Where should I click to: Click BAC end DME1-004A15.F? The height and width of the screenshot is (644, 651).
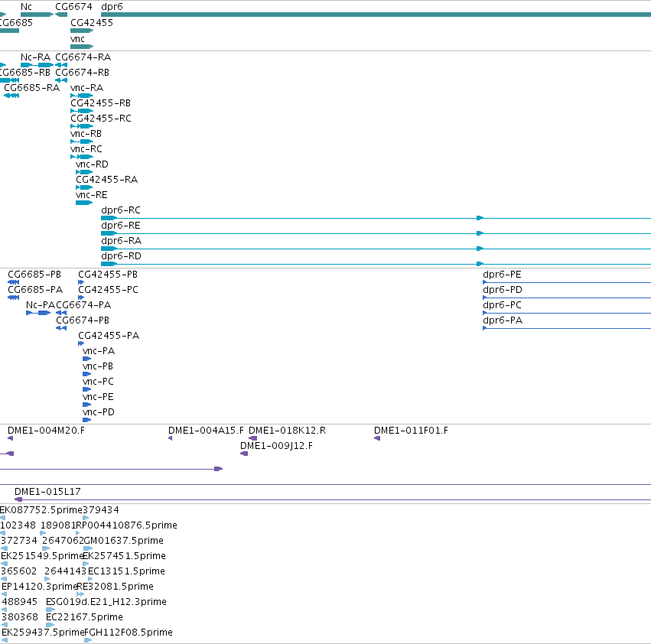206,431
